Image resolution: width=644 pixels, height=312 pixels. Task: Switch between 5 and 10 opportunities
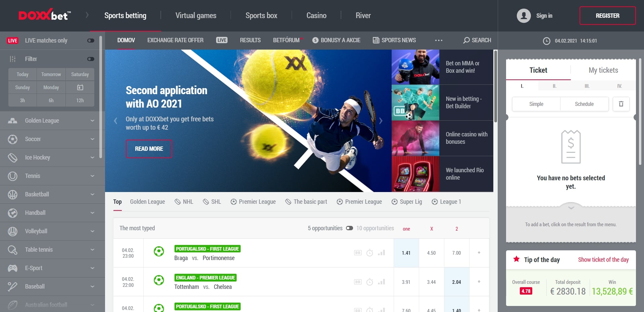pyautogui.click(x=349, y=228)
